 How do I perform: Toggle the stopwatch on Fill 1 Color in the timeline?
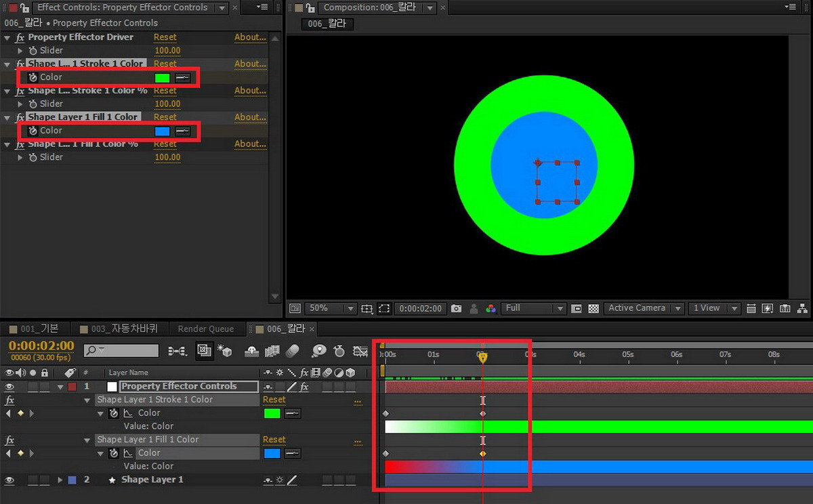114,453
